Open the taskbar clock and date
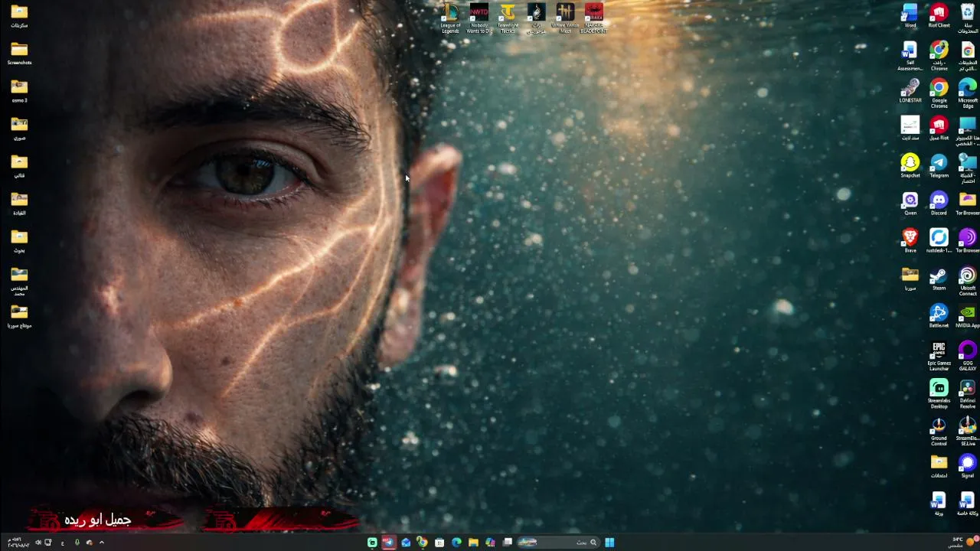The height and width of the screenshot is (551, 980). point(18,543)
